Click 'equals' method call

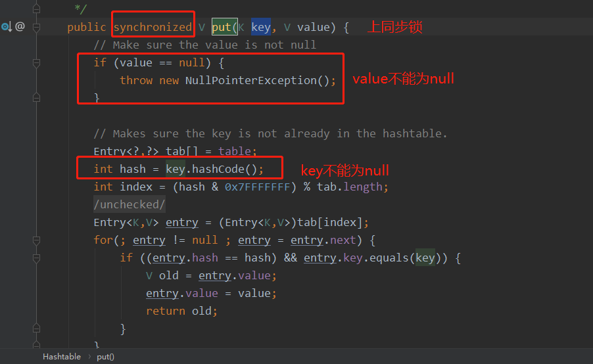tap(389, 258)
